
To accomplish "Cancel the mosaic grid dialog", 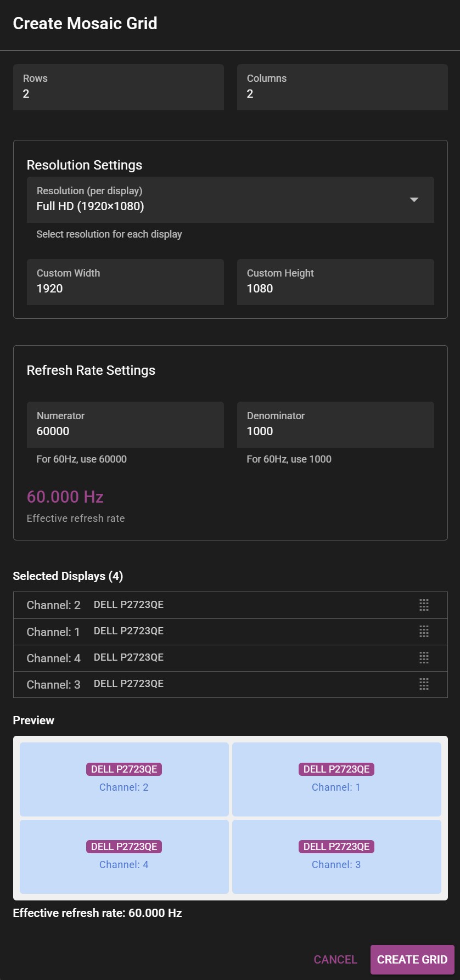I will [335, 960].
